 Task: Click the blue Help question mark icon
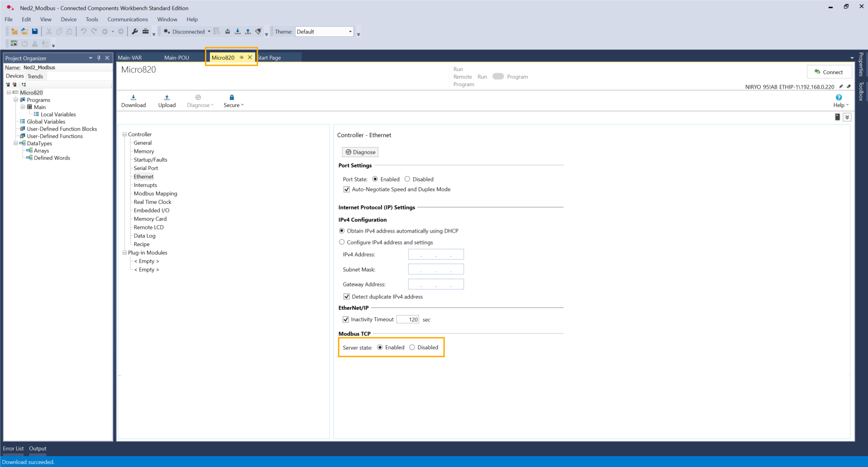(x=839, y=97)
